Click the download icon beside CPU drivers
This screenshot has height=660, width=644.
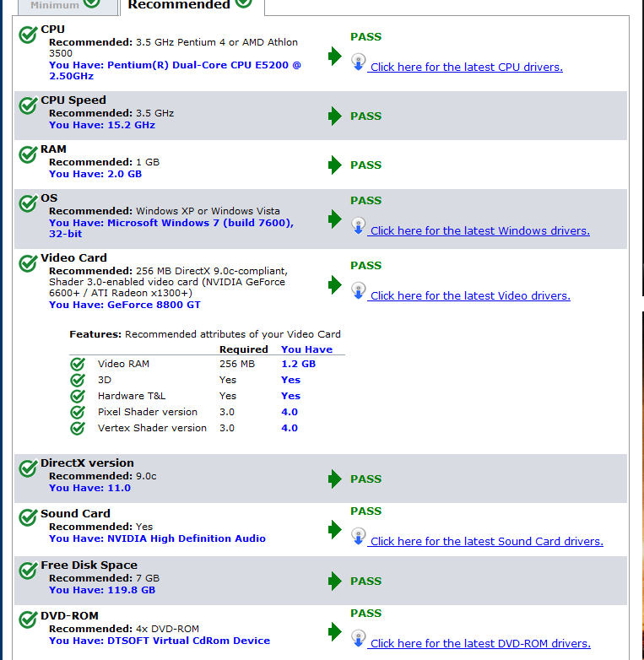click(358, 62)
